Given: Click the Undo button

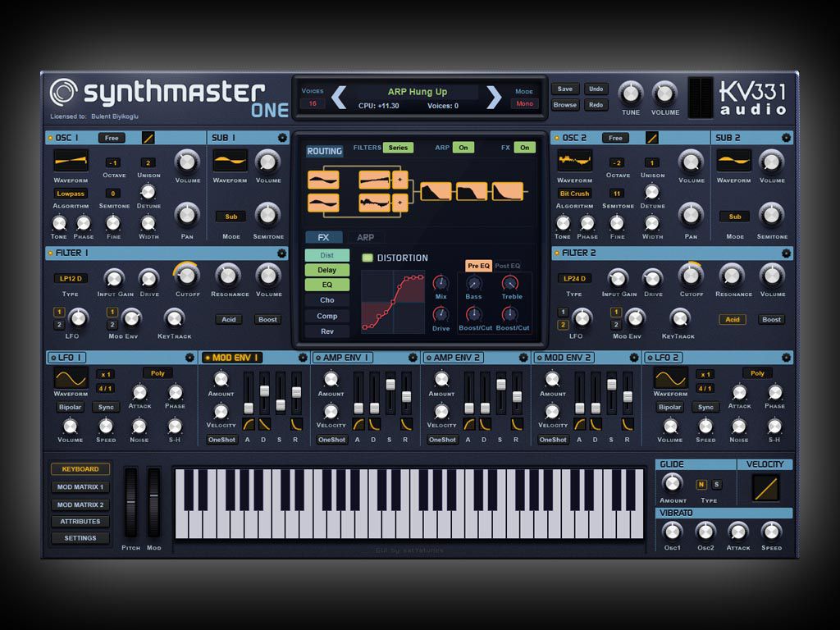Looking at the screenshot, I should click(x=596, y=89).
